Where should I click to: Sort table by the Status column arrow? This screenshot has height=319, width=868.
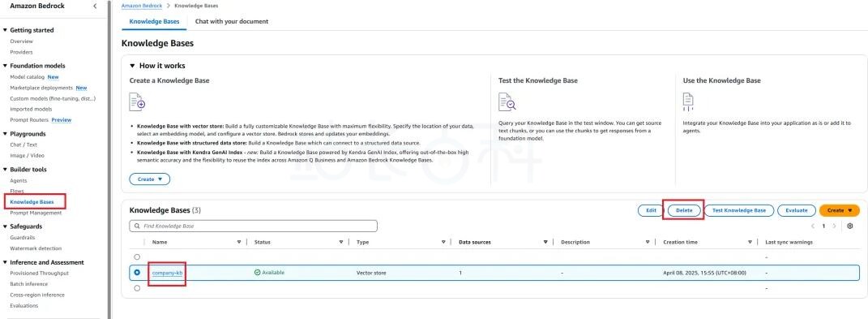(x=341, y=242)
